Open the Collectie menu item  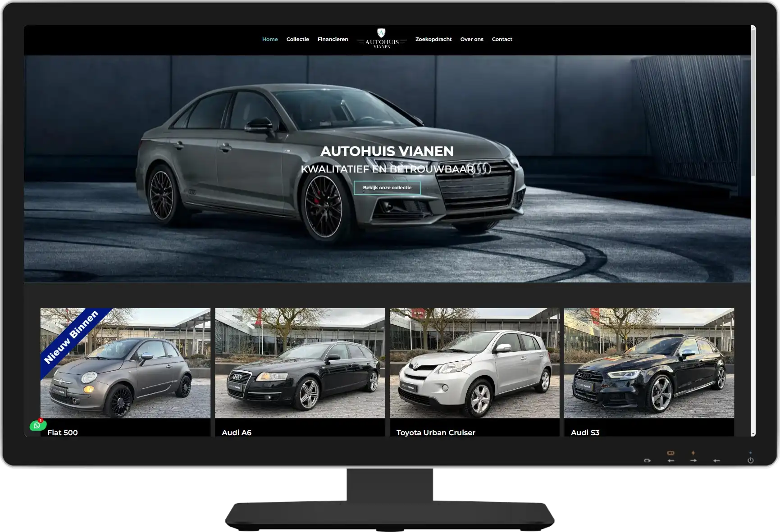pos(297,39)
